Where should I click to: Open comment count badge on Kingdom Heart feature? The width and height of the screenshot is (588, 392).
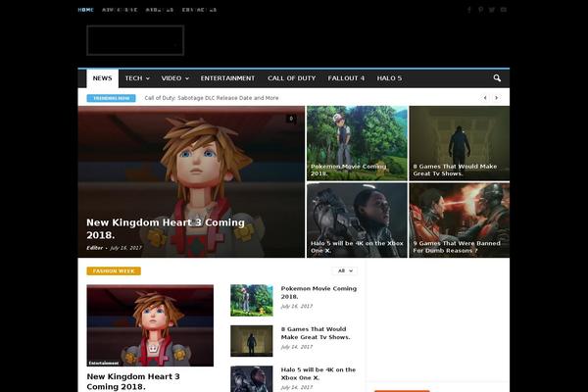point(291,119)
